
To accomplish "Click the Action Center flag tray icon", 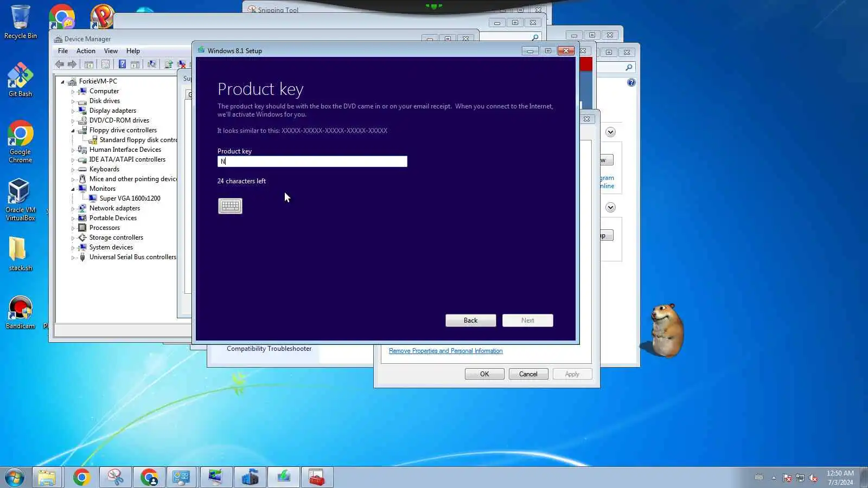I will pos(787,478).
